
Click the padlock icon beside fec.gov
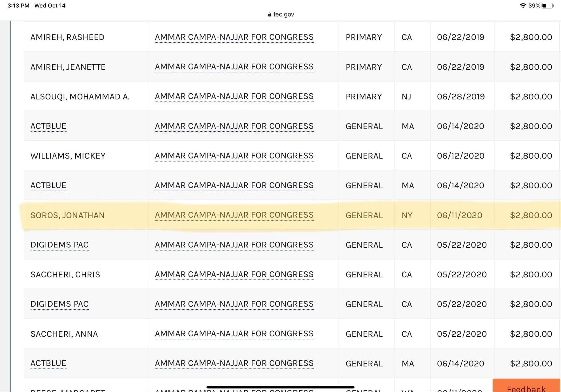270,15
